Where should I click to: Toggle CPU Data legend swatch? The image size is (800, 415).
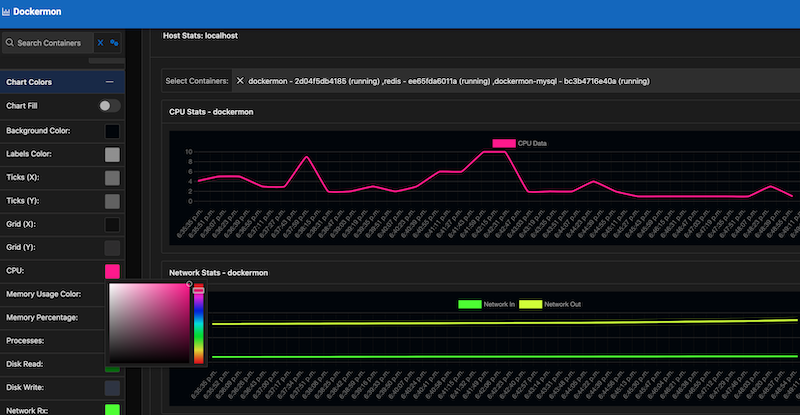click(x=504, y=143)
